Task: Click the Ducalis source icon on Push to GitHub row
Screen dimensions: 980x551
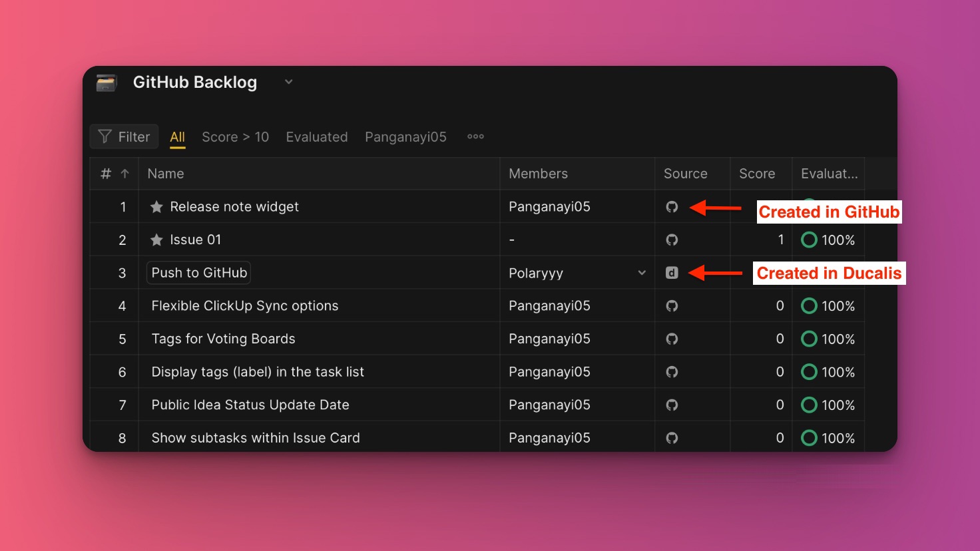Action: [671, 272]
